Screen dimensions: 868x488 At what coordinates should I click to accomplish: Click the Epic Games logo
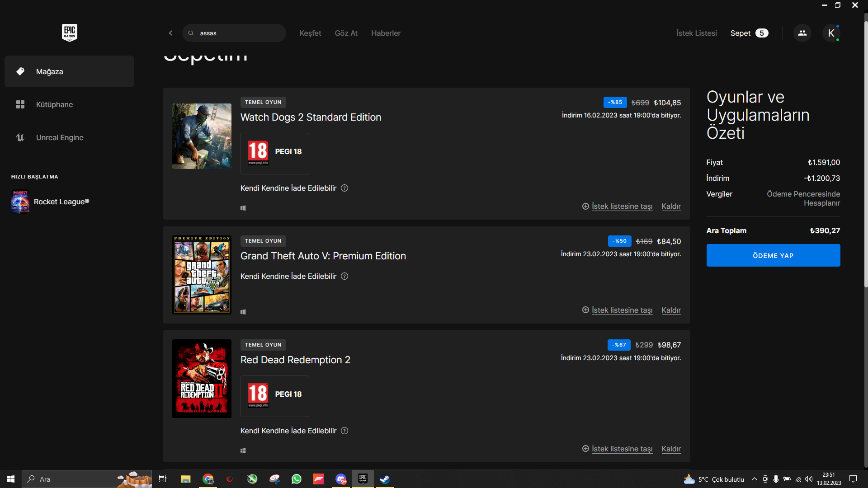pyautogui.click(x=70, y=33)
